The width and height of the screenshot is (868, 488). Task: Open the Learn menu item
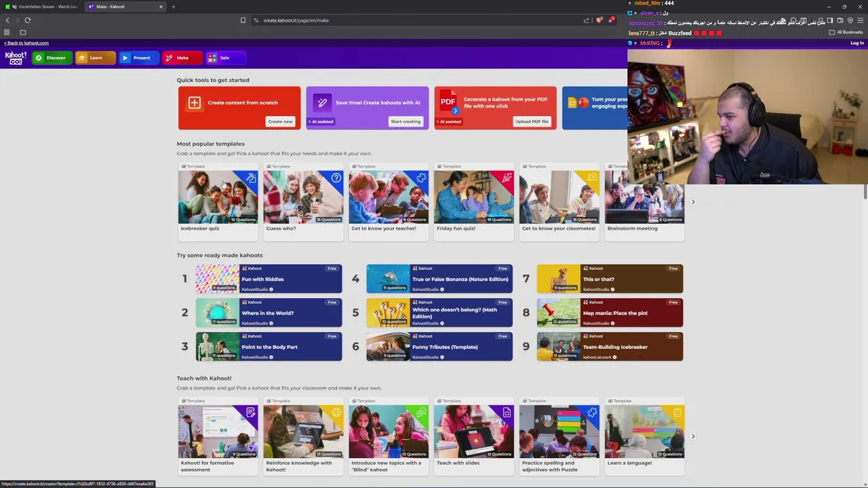(95, 58)
